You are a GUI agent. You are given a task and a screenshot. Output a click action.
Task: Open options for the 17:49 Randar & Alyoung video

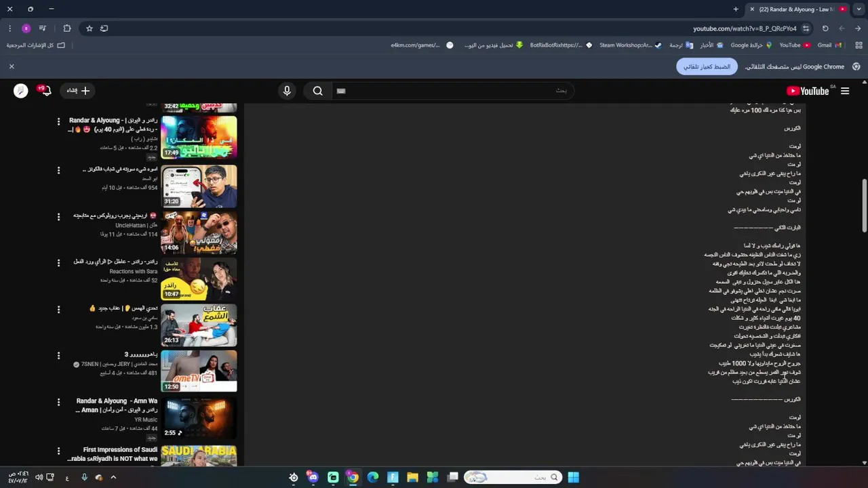coord(58,122)
